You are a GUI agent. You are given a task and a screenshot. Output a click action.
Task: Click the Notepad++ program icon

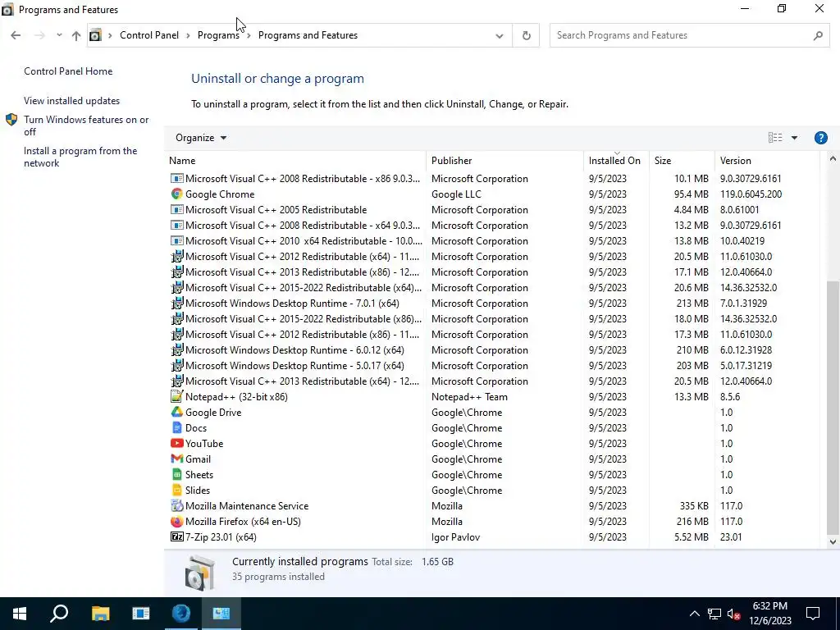click(x=177, y=396)
